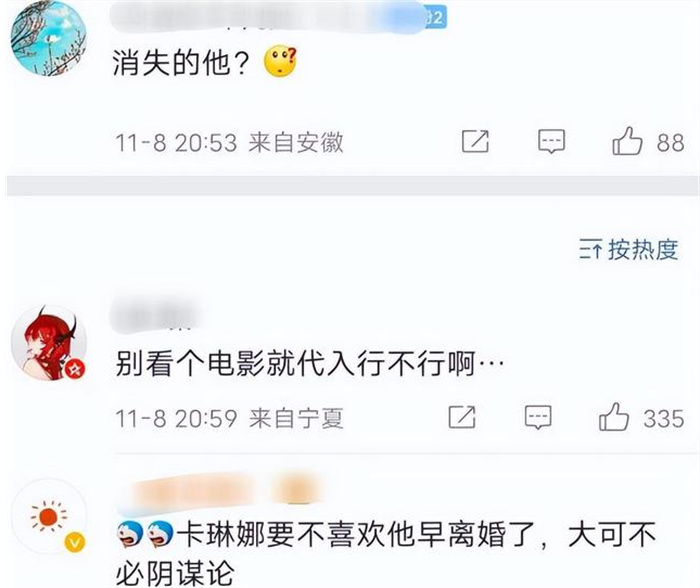Viewport: 700px width, 588px height.
Task: Like the comment with 335 likes
Action: [x=614, y=417]
